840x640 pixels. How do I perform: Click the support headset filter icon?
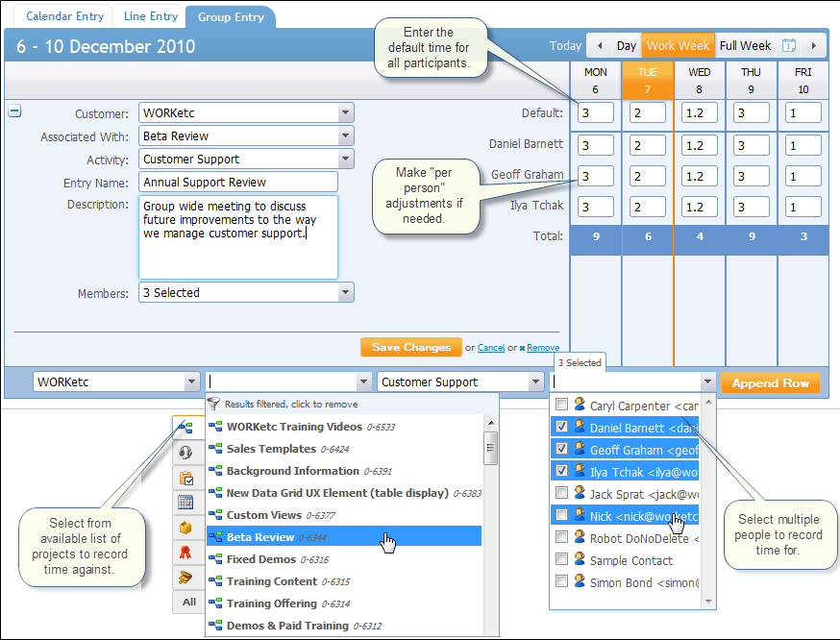tap(186, 453)
